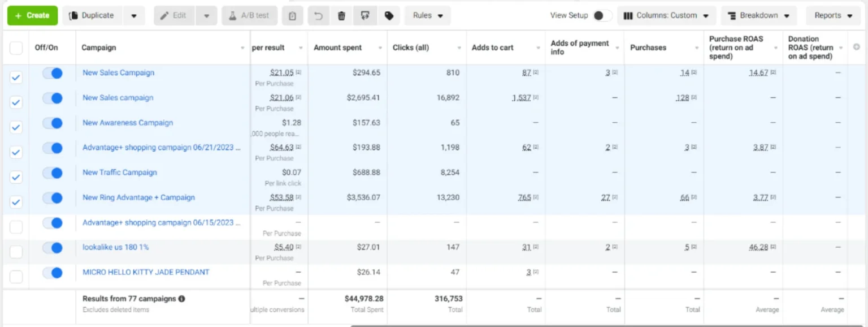Click the export icon next to trash
The width and height of the screenshot is (868, 327).
[365, 16]
